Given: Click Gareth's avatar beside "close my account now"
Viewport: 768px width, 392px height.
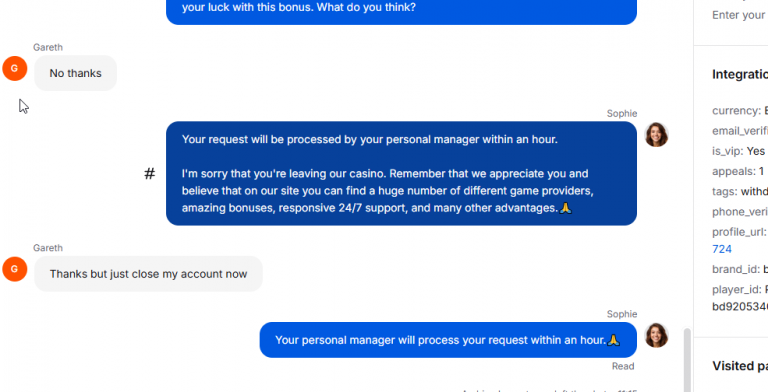Looking at the screenshot, I should pos(14,269).
